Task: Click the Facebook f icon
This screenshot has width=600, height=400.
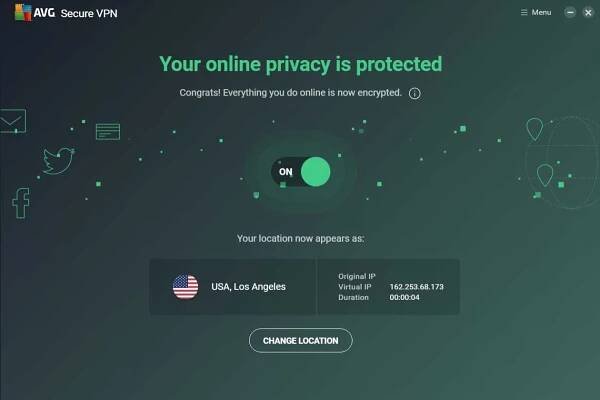Action: coord(21,203)
